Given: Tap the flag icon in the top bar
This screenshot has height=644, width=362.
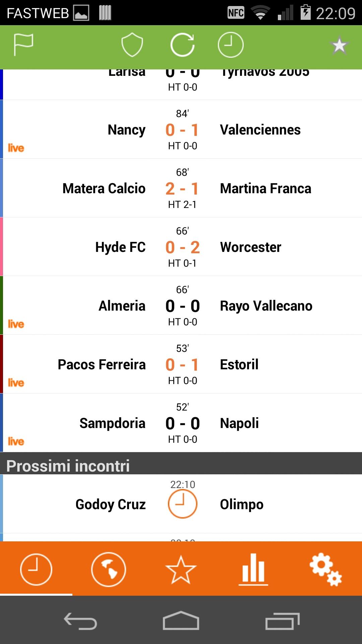Looking at the screenshot, I should click(23, 45).
